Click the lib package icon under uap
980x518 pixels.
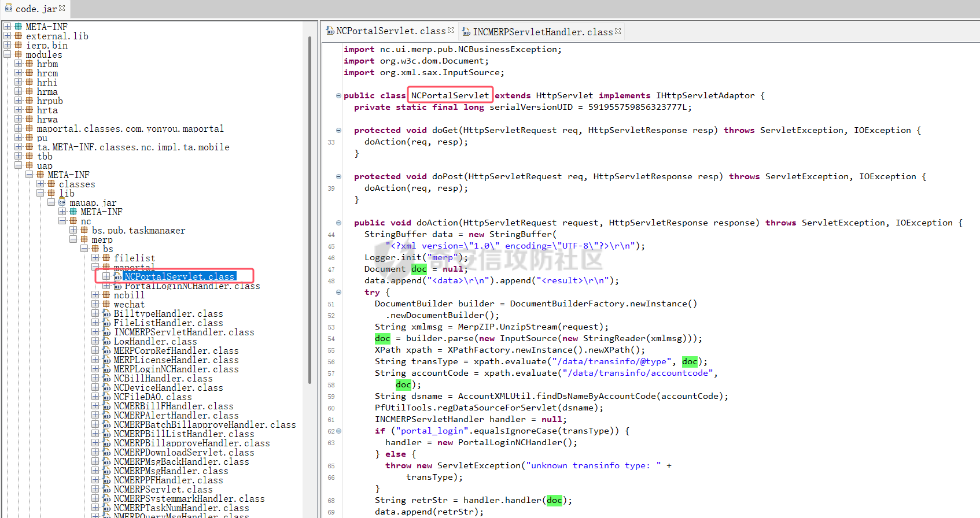pos(51,193)
